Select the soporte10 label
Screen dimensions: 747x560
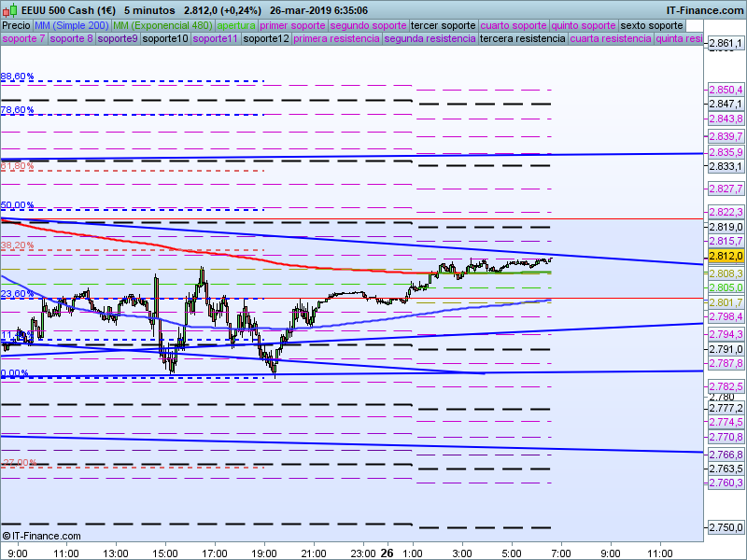(165, 38)
